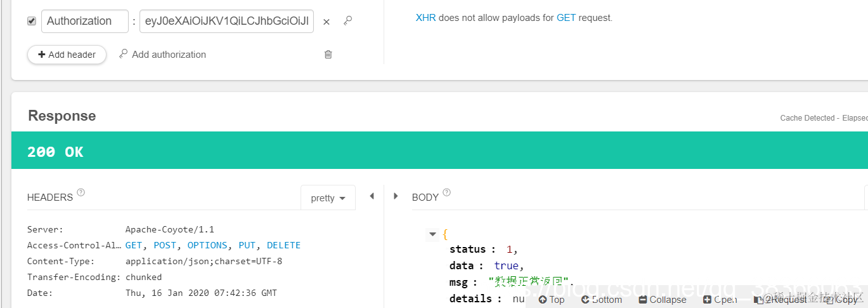The width and height of the screenshot is (868, 308).
Task: Edit the Authorization header name field
Action: [85, 21]
